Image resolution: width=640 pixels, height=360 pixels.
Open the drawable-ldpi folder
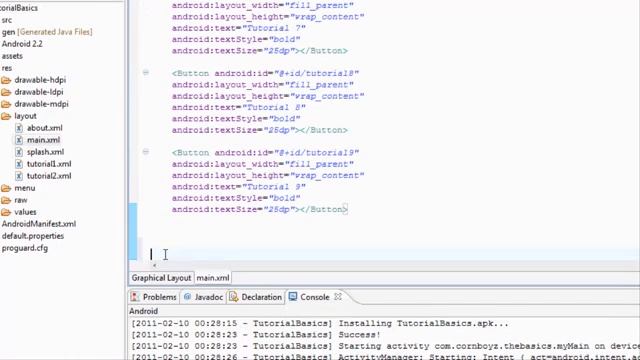coord(39,92)
